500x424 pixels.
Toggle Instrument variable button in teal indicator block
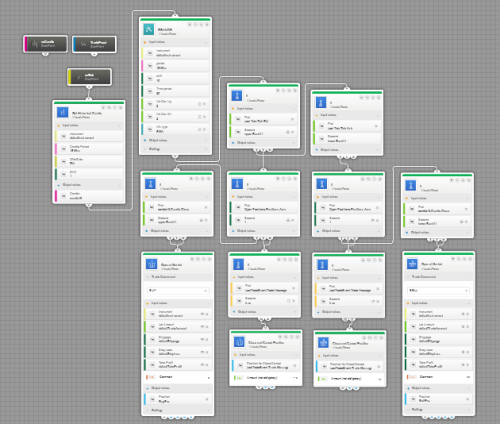coord(150,53)
